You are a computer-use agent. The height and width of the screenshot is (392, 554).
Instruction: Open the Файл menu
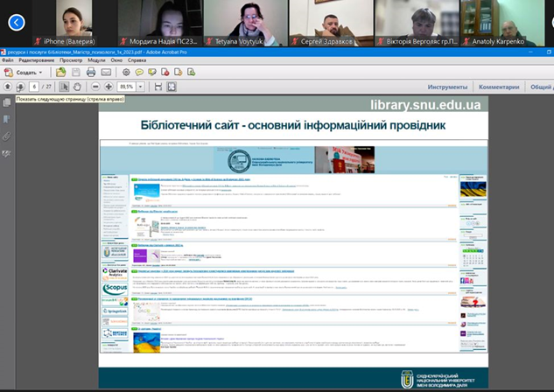coord(9,59)
